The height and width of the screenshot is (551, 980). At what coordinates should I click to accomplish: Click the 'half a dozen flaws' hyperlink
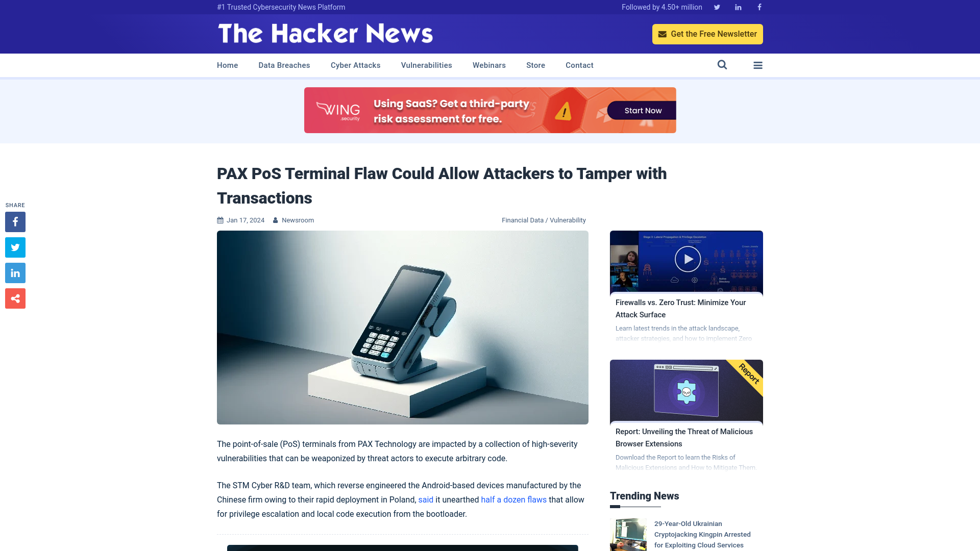click(x=513, y=499)
